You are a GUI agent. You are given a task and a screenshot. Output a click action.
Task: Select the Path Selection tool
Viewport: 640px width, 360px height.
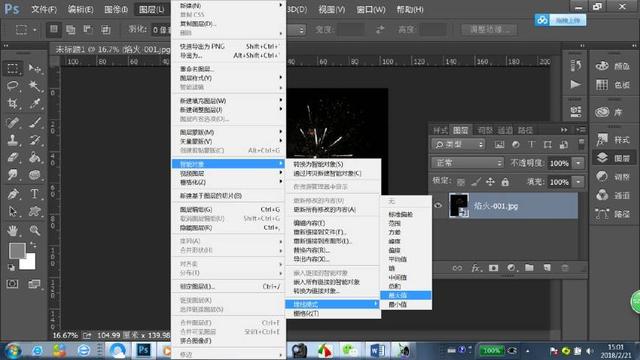(x=13, y=211)
